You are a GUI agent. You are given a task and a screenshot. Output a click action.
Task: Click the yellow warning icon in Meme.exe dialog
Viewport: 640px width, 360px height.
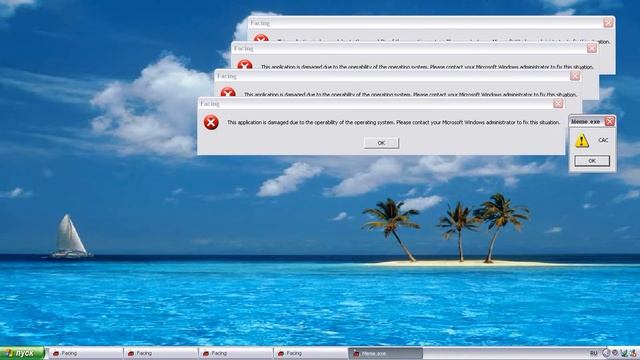582,140
